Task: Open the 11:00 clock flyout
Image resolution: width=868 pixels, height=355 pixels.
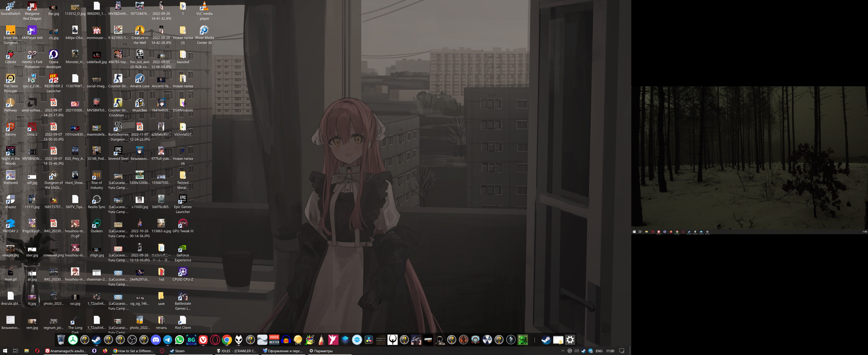Action: (x=610, y=351)
